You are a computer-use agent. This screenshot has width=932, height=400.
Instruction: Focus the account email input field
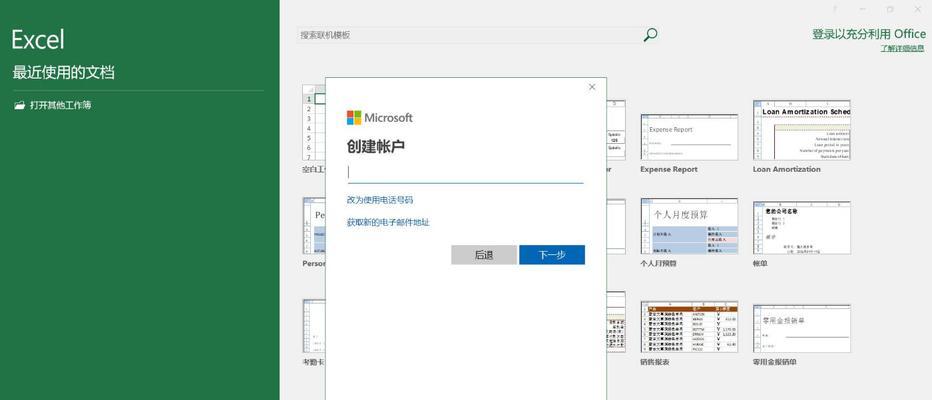click(465, 173)
